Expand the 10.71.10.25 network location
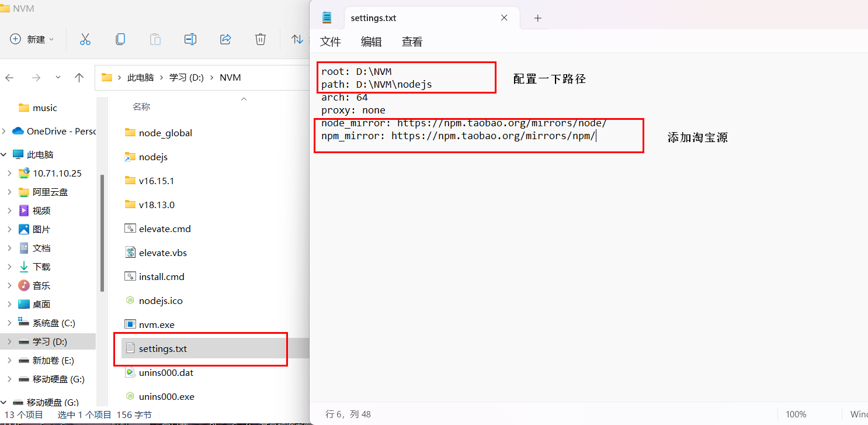Screen dimensions: 868x425 [9, 173]
